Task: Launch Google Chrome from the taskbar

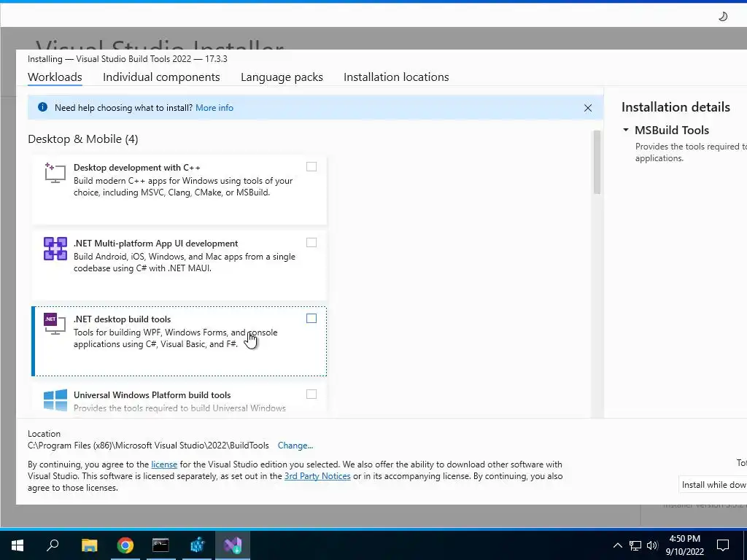Action: (125, 545)
